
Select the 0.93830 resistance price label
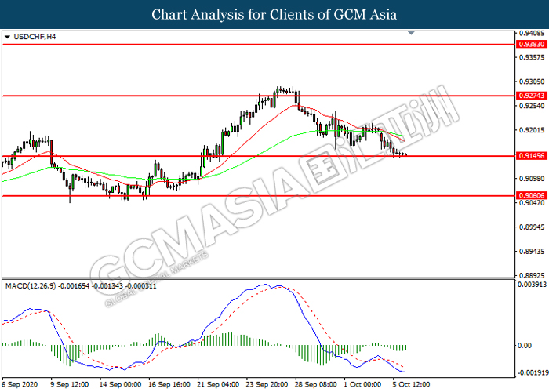(x=532, y=44)
